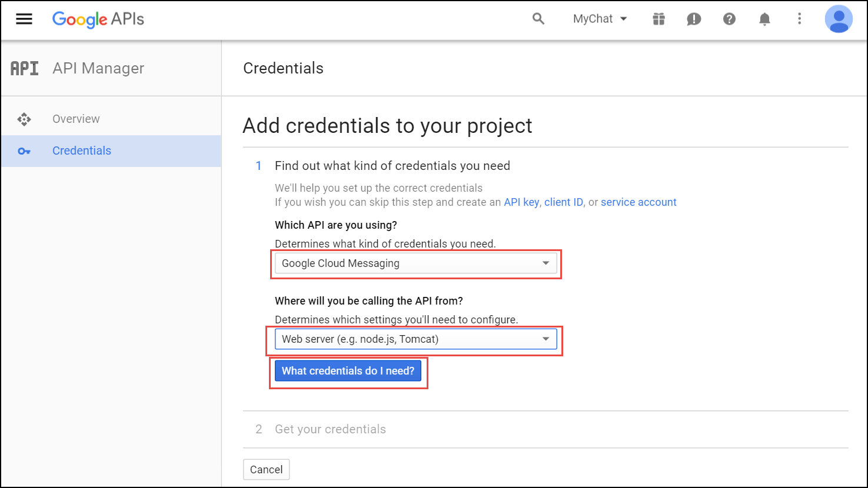Image resolution: width=868 pixels, height=488 pixels.
Task: Click the 'What credentials do I need?' button
Action: (x=348, y=370)
